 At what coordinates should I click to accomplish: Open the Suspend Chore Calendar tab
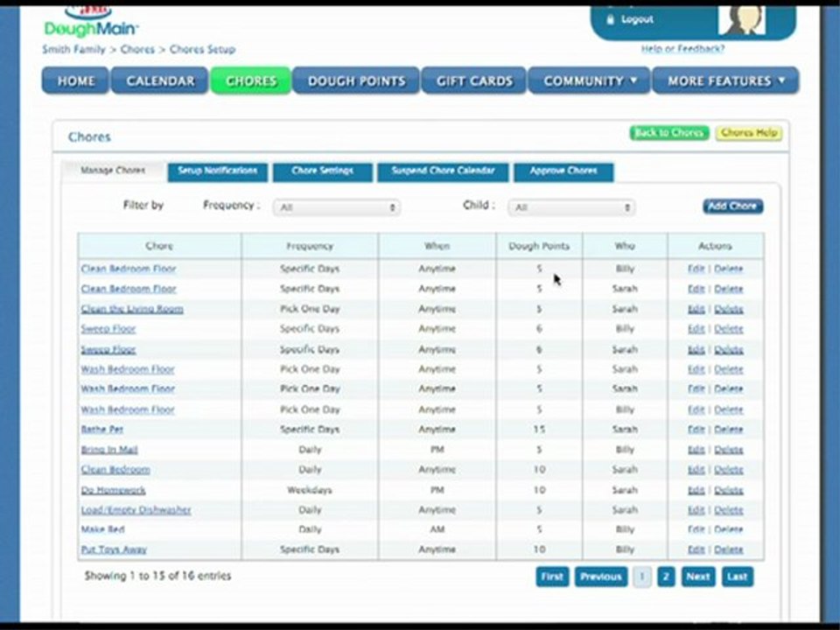pyautogui.click(x=443, y=171)
